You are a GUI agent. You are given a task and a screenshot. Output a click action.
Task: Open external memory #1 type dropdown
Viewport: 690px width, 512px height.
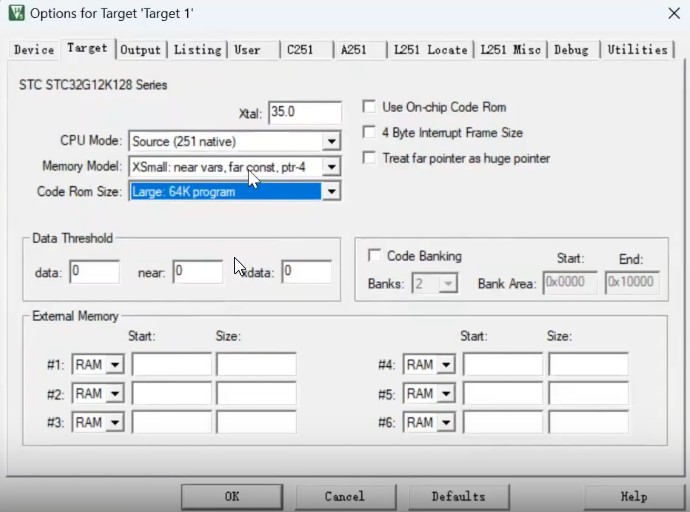(x=115, y=365)
